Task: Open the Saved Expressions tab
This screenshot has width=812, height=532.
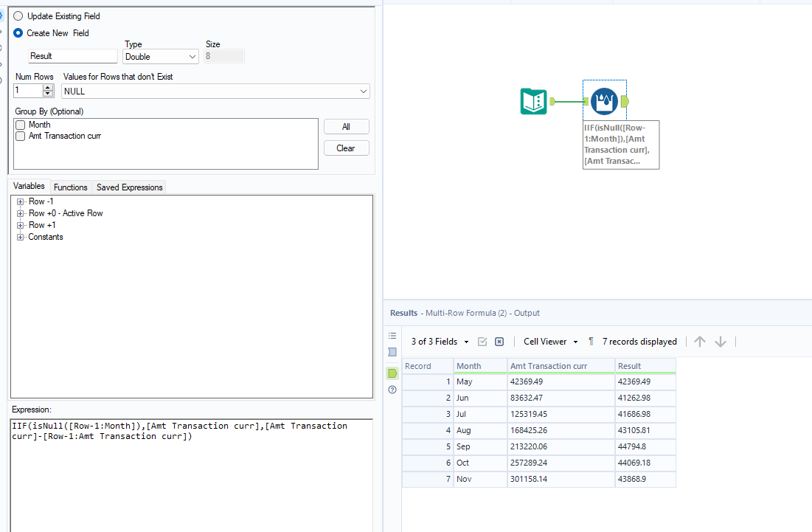Action: tap(129, 187)
